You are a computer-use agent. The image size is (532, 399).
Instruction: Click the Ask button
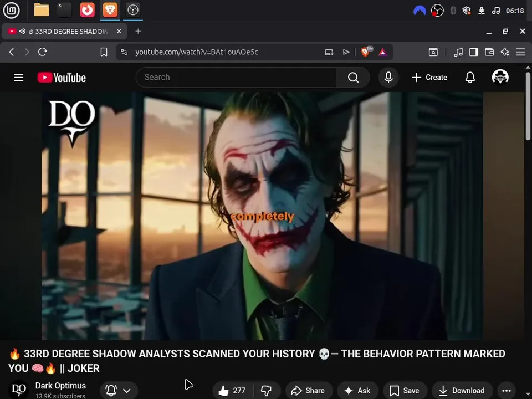(357, 391)
